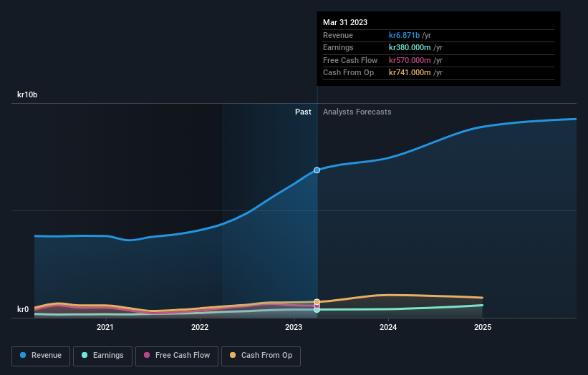Click the Mar 31 2023 tooltip date
Screen dimensions: 588x375
pyautogui.click(x=345, y=22)
